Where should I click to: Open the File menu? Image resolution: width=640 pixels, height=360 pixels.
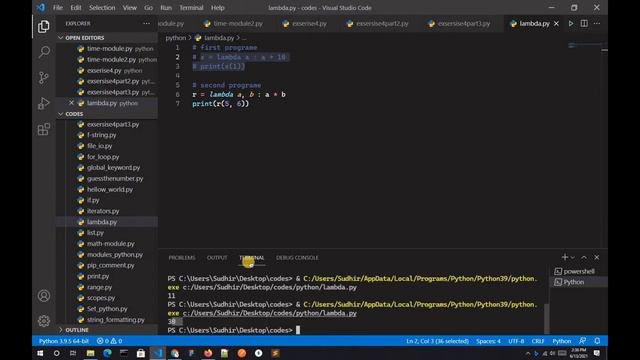coord(58,8)
